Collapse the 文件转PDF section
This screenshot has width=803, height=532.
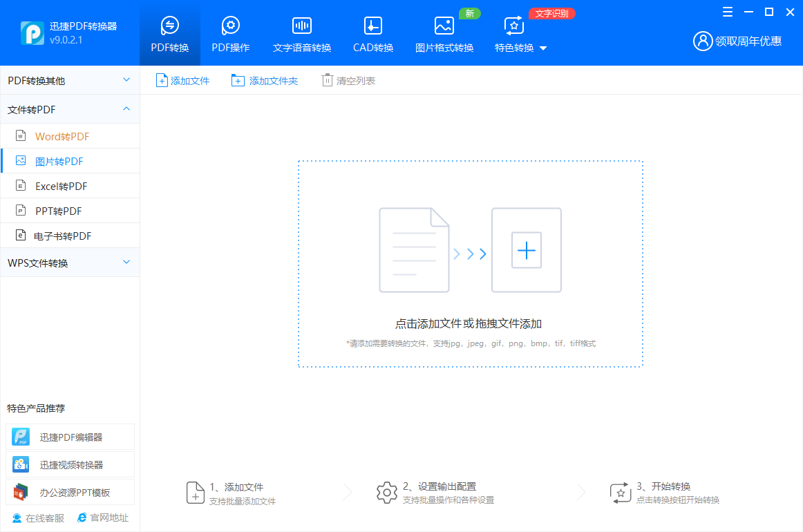pos(70,109)
